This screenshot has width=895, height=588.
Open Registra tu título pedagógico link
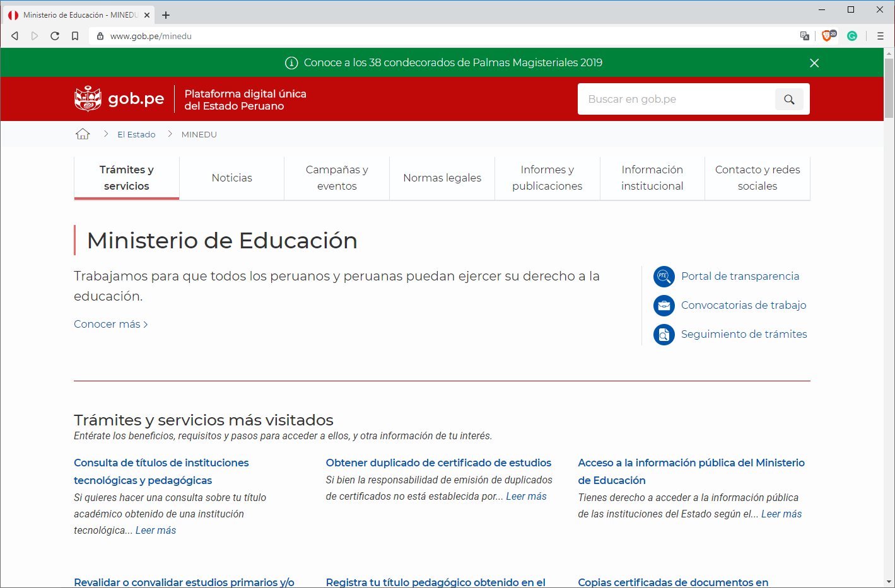(x=436, y=582)
